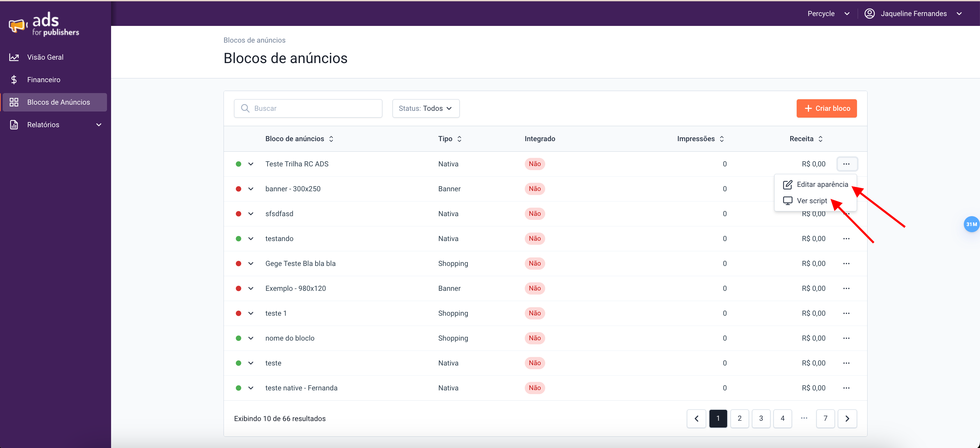
Task: Click the Criar bloco button
Action: pos(826,108)
